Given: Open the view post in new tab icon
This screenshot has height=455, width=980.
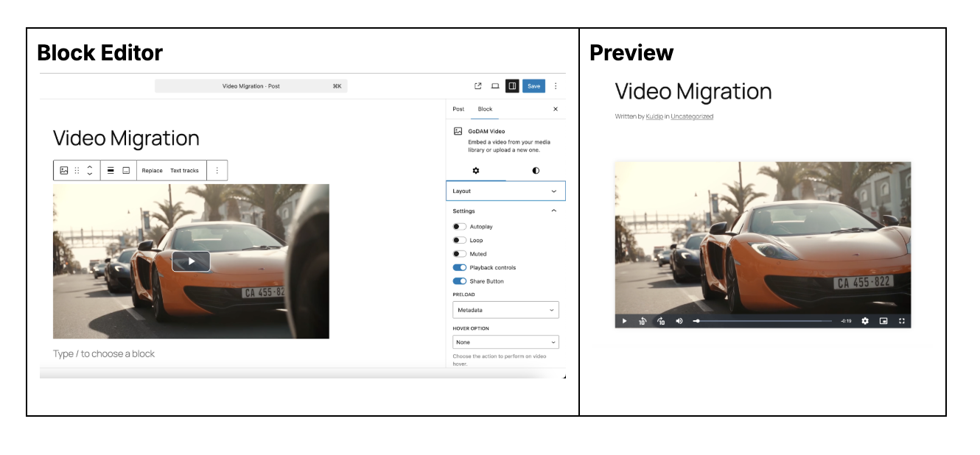Looking at the screenshot, I should pos(477,86).
